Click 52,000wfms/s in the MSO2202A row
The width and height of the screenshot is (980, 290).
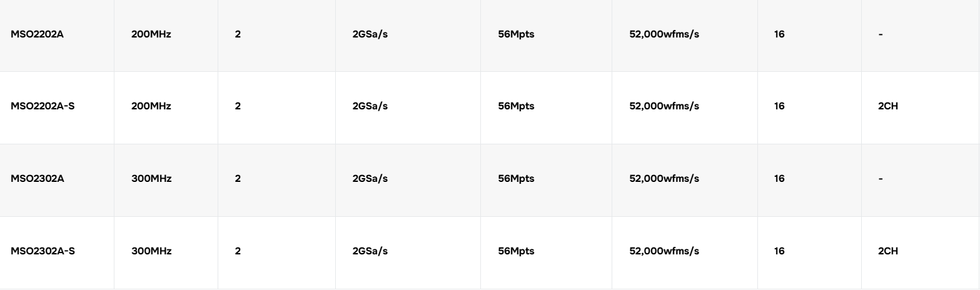point(664,34)
